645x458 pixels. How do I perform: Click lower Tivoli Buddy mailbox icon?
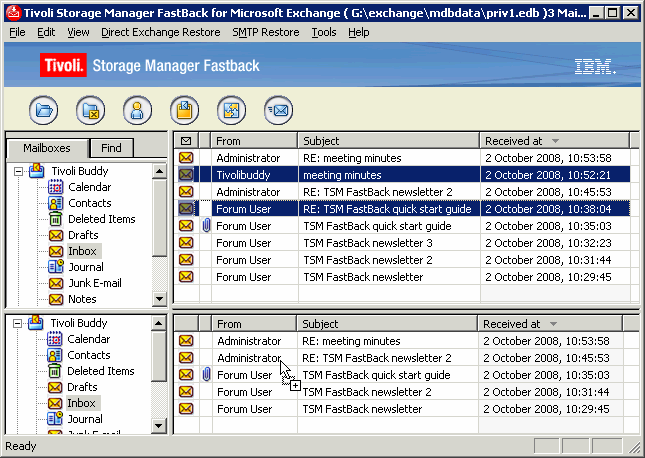click(x=36, y=323)
